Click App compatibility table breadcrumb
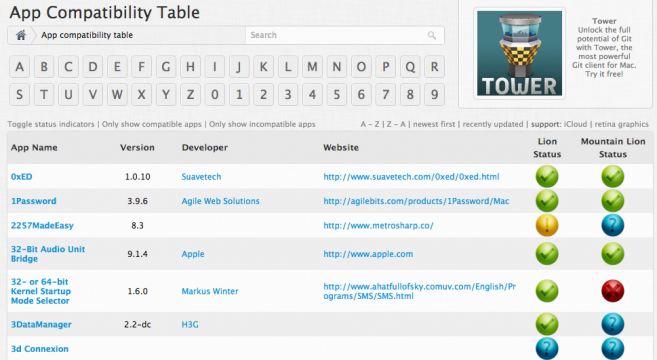 87,35
